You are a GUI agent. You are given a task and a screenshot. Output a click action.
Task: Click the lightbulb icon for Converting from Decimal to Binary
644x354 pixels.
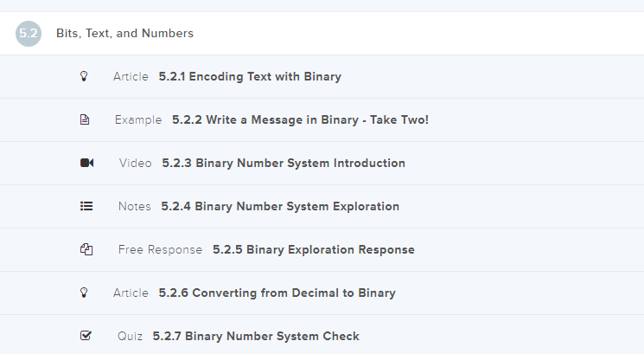(x=84, y=293)
